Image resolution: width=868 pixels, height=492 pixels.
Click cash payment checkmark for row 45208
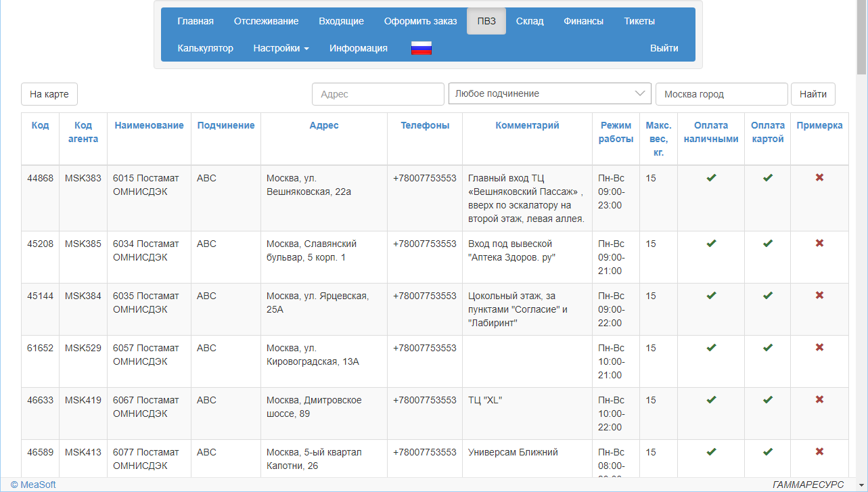tap(711, 244)
